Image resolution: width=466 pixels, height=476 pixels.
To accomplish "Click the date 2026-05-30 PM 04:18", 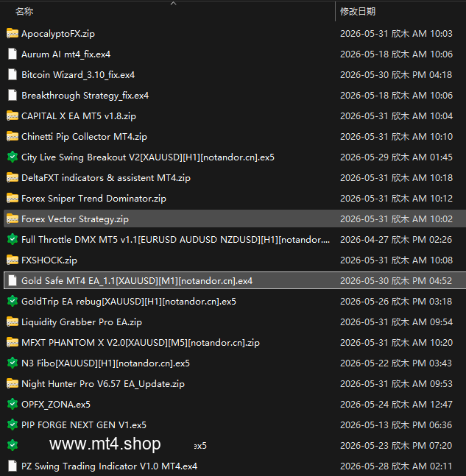I will pos(396,75).
